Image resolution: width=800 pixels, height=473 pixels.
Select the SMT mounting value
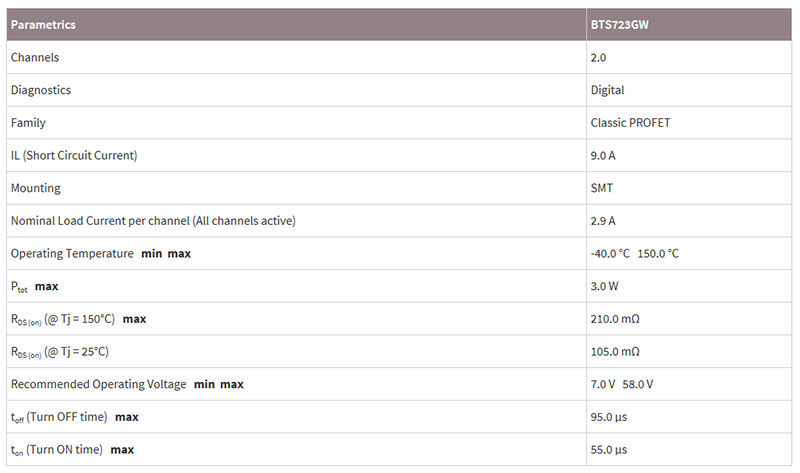click(602, 188)
